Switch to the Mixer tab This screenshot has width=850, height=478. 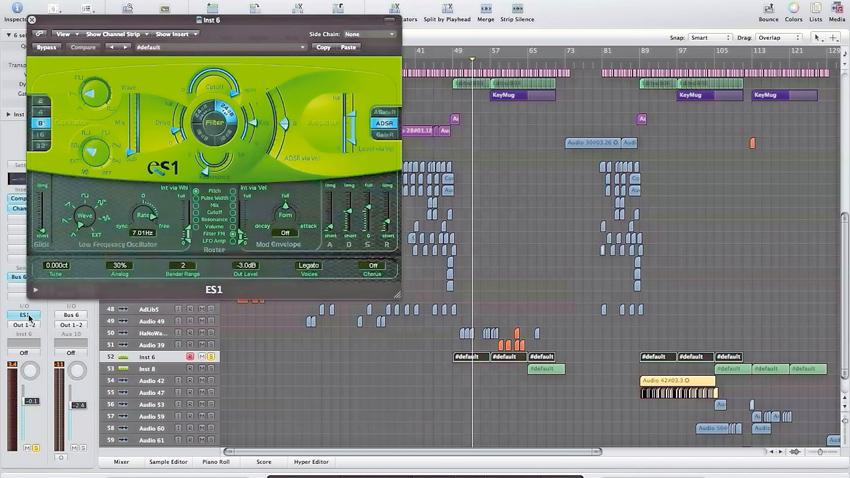coord(121,462)
